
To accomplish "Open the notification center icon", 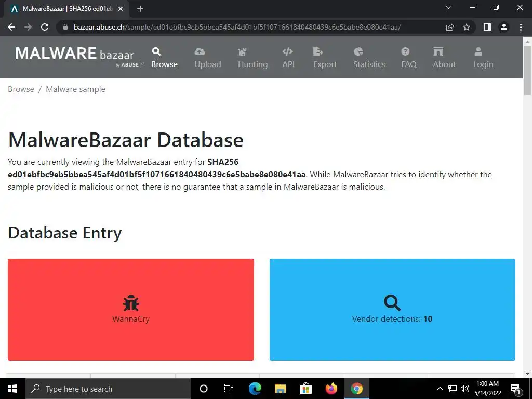I will [515, 389].
